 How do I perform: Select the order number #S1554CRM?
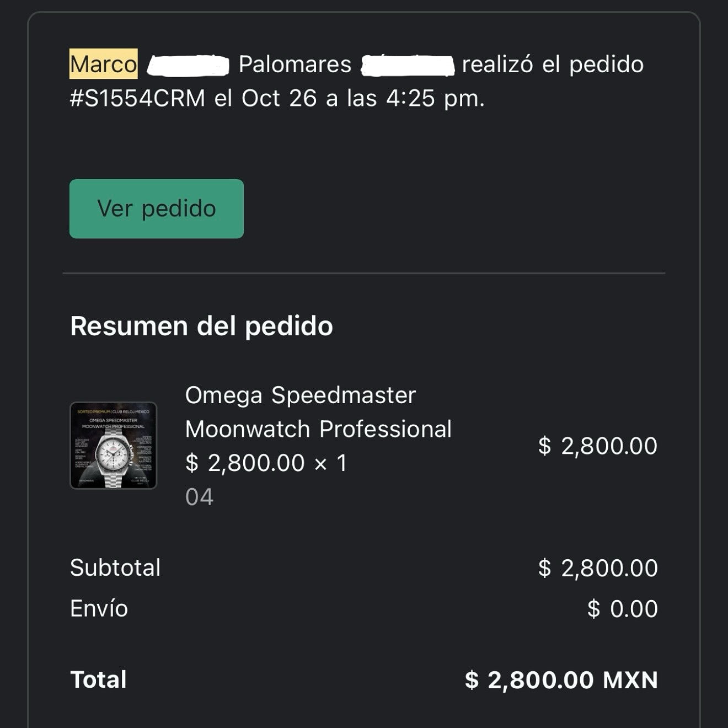pyautogui.click(x=137, y=98)
